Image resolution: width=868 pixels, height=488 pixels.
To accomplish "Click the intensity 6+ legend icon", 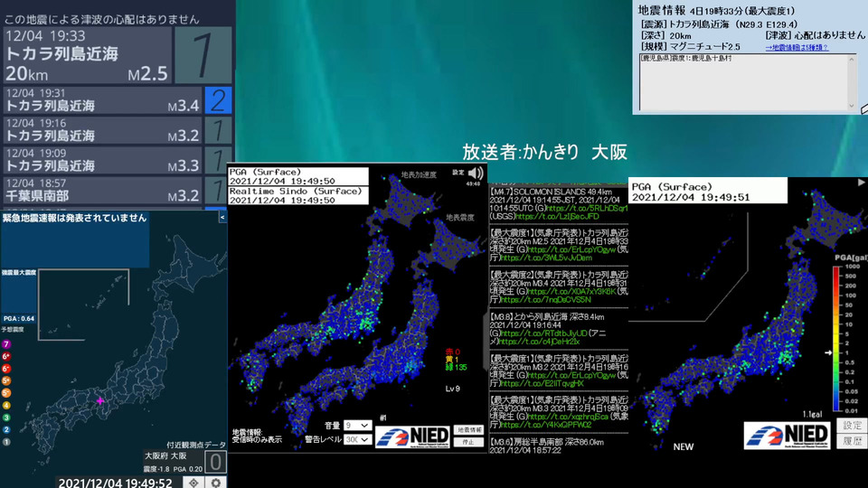I will point(6,356).
